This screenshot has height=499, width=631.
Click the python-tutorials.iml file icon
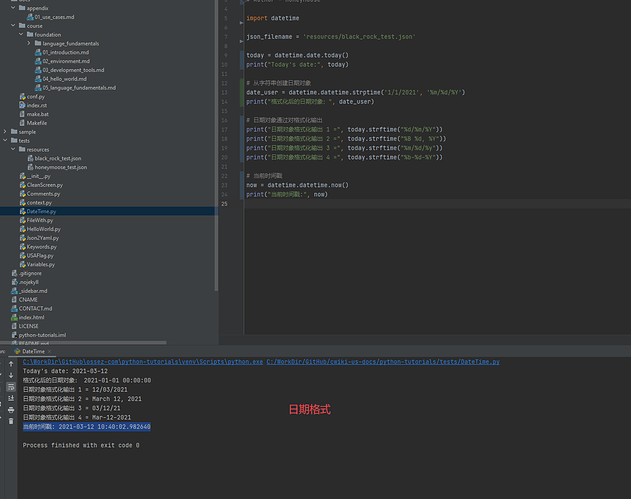[14, 335]
